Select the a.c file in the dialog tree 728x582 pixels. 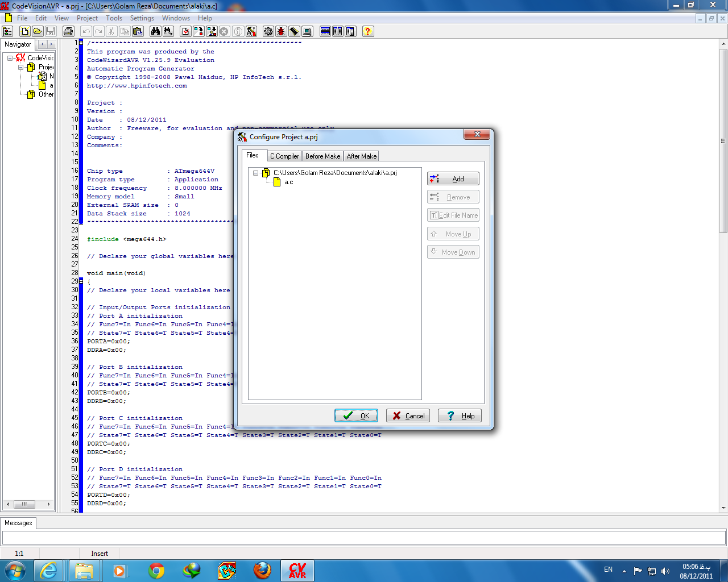coord(289,182)
